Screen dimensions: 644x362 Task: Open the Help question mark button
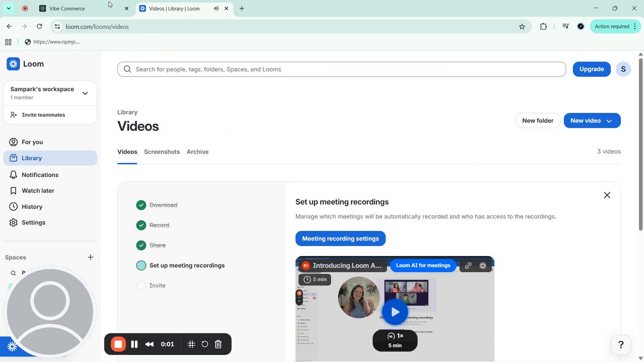pos(621,344)
